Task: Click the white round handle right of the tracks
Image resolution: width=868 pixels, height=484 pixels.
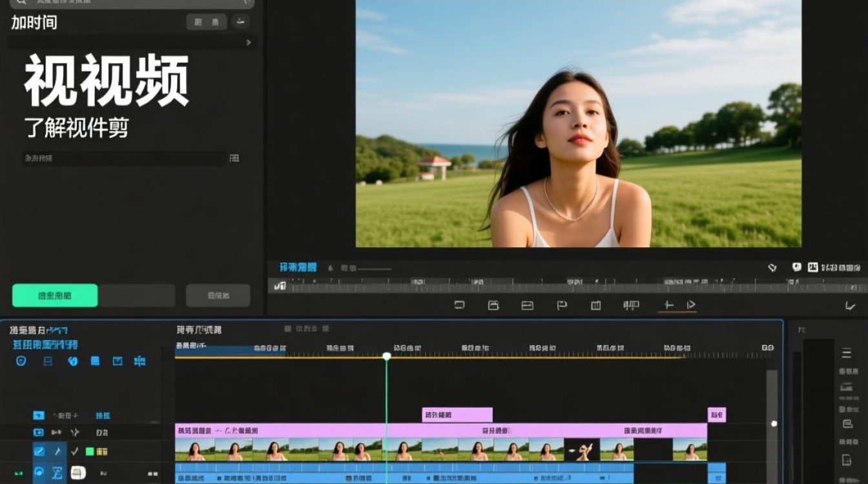Action: click(x=774, y=424)
